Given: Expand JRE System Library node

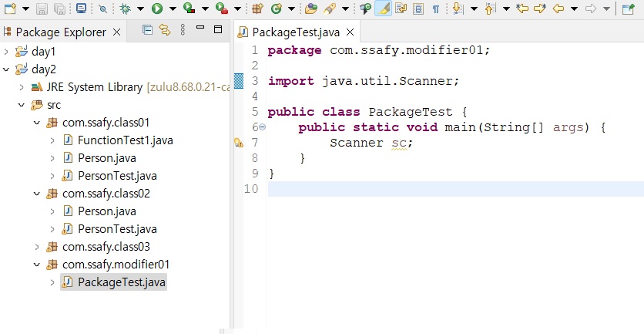Looking at the screenshot, I should [x=22, y=87].
